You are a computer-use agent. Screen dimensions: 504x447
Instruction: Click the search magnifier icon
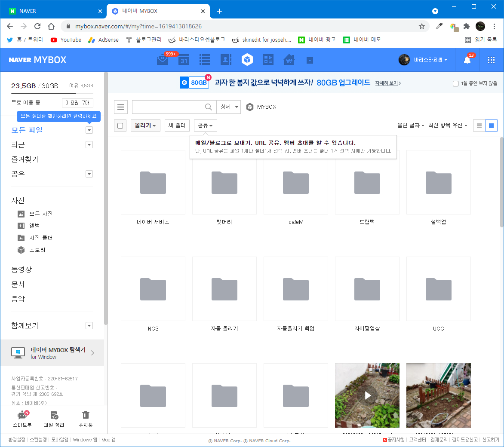[x=208, y=107]
